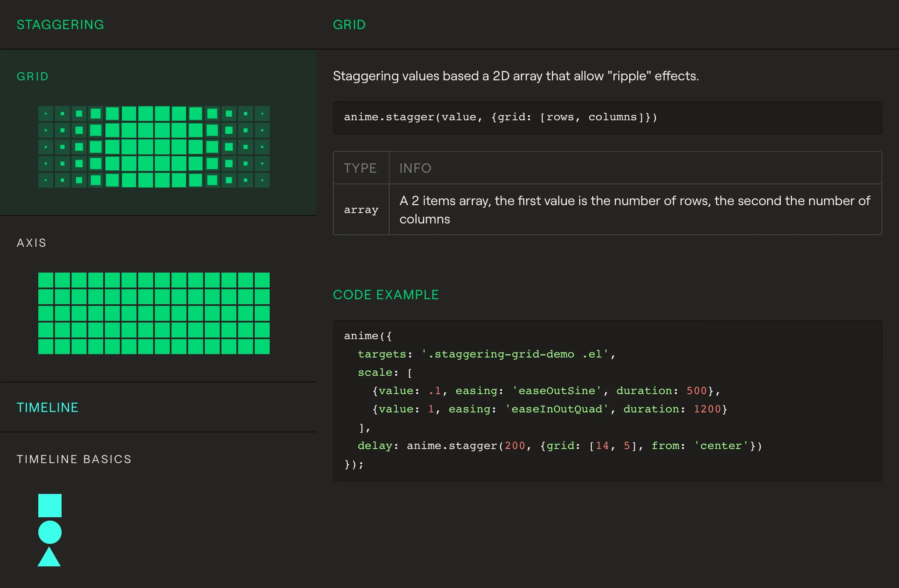Click the anime.stagger syntax code block
The width and height of the screenshot is (899, 588).
(607, 117)
